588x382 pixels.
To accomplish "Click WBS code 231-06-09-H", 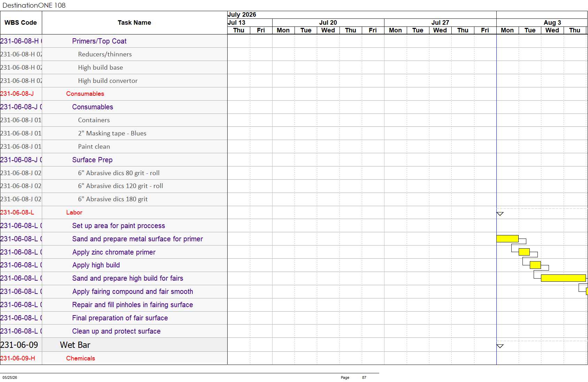I will [18, 358].
